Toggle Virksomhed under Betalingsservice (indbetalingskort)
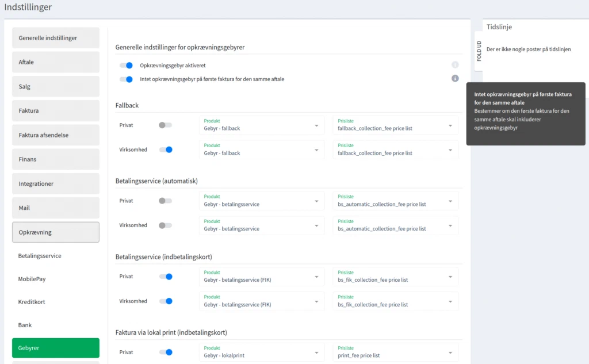This screenshot has height=364, width=589. [x=166, y=301]
